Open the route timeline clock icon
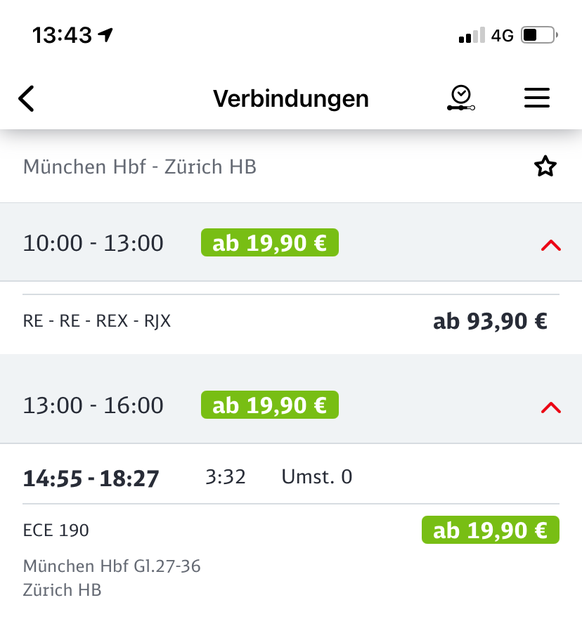 (x=461, y=98)
